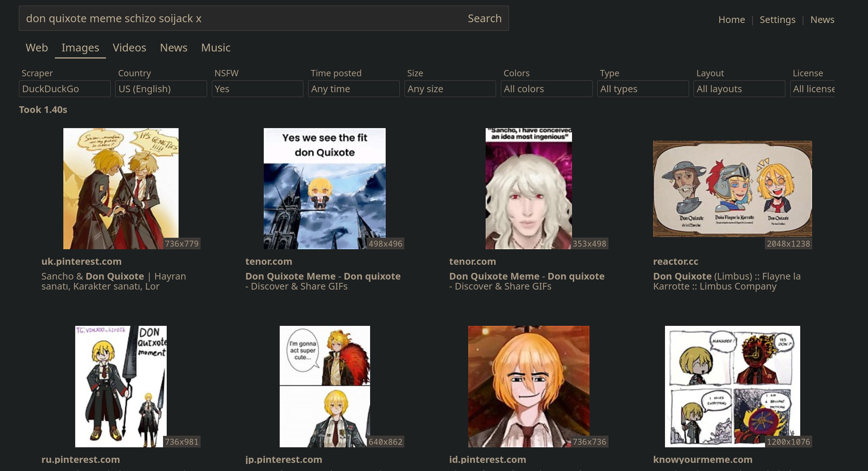This screenshot has height=471, width=868.
Task: Open the News link in the header
Action: point(822,19)
